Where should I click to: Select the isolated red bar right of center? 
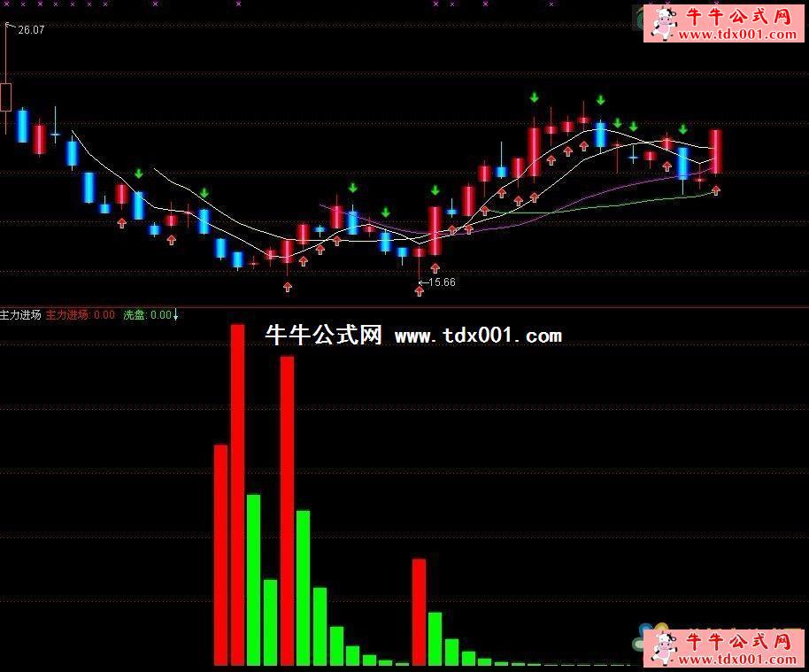[419, 611]
